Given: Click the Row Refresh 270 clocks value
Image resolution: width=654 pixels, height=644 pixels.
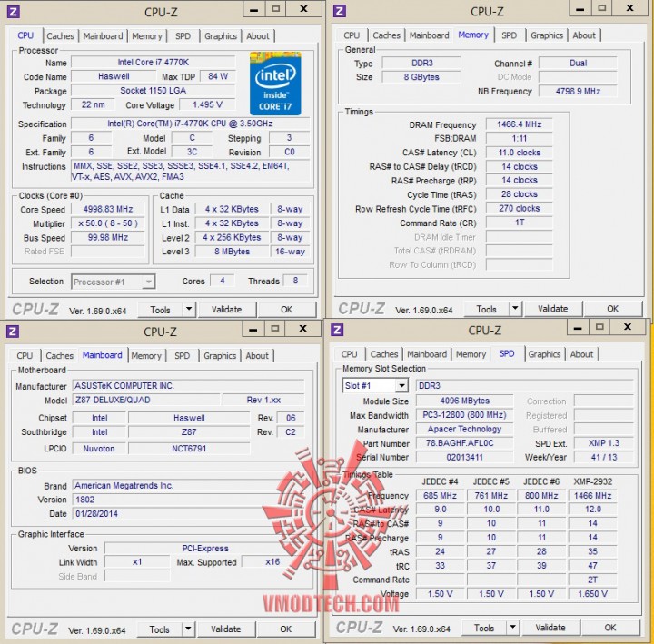Looking at the screenshot, I should (520, 208).
